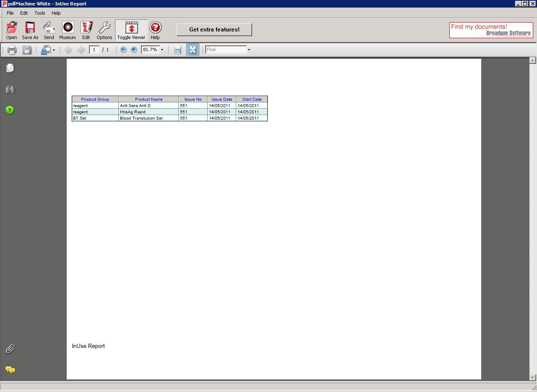
Task: Zoom out with minus button
Action: (123, 50)
